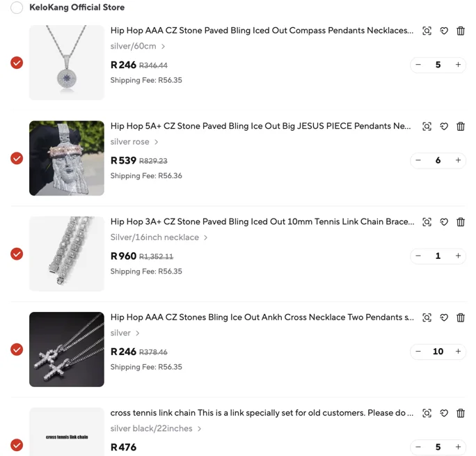476x456 pixels.
Task: Decrease the Ankh Cross quantity
Action: pos(418,352)
